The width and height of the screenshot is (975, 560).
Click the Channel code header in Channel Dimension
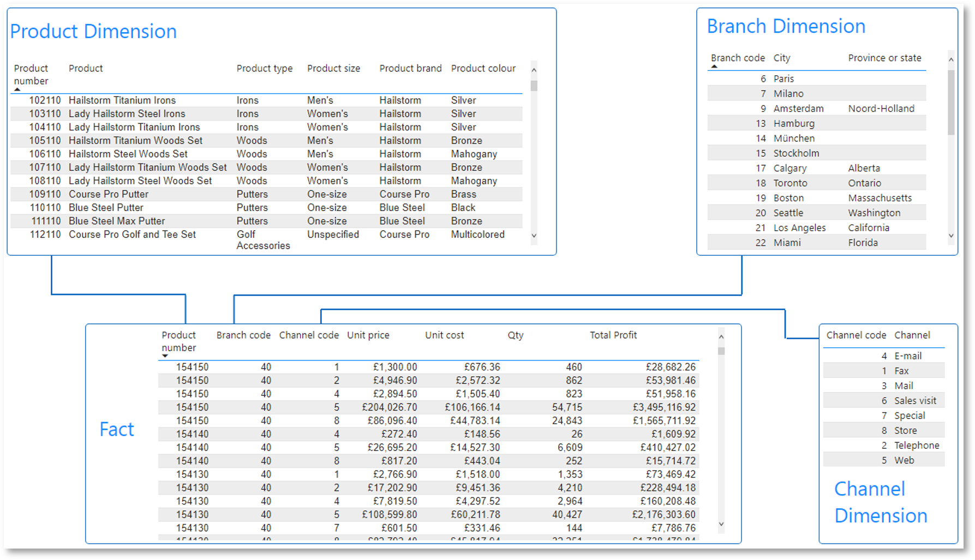pyautogui.click(x=856, y=335)
